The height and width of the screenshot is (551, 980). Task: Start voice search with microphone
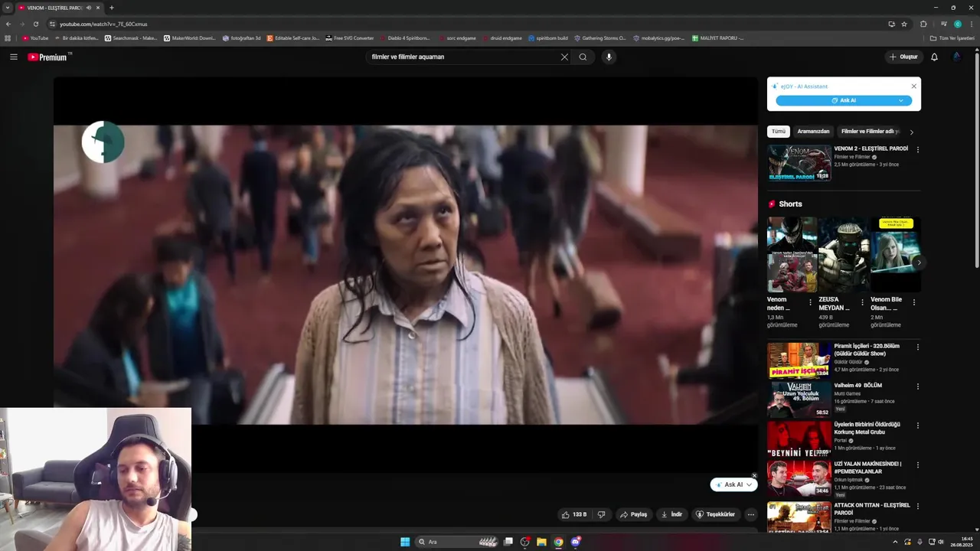pos(609,57)
